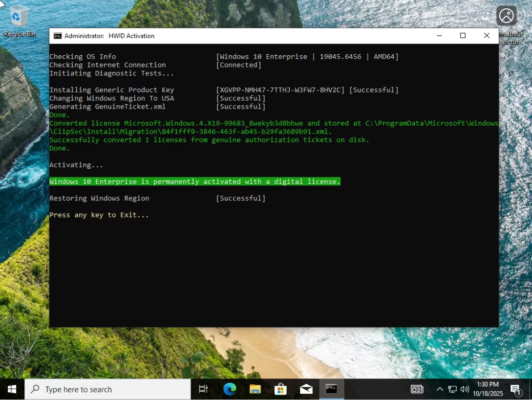Launch Microsoft Store from the taskbar
532x400 pixels.
pos(280,389)
